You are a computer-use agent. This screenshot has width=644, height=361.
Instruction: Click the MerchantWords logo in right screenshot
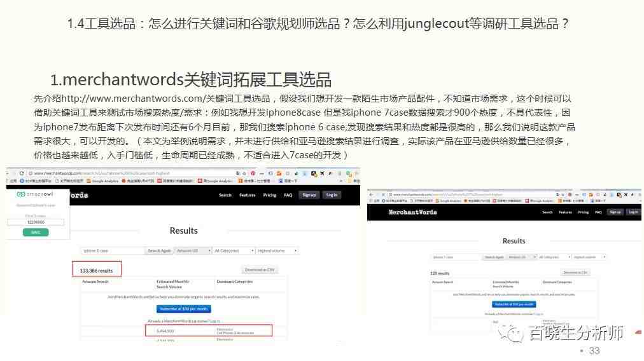(412, 212)
